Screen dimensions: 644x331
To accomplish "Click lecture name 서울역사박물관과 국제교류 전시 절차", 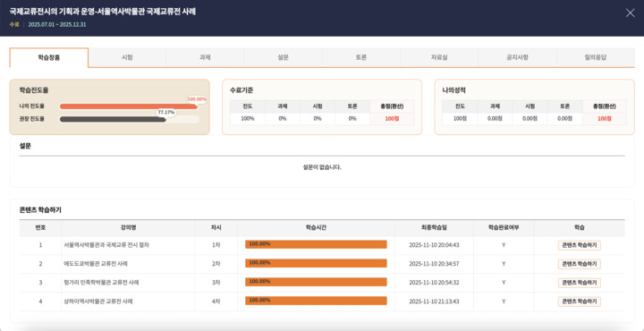I will pos(106,245).
